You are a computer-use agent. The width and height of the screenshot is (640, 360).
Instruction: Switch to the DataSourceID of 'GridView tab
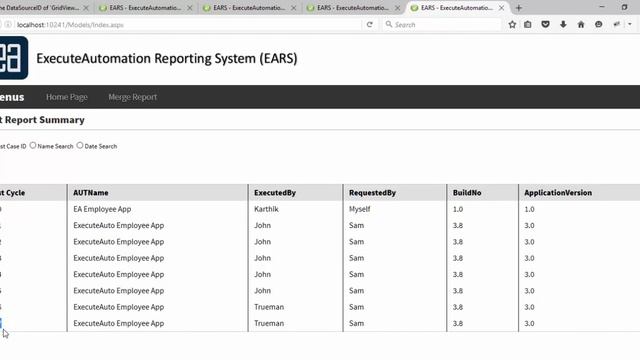[40, 8]
